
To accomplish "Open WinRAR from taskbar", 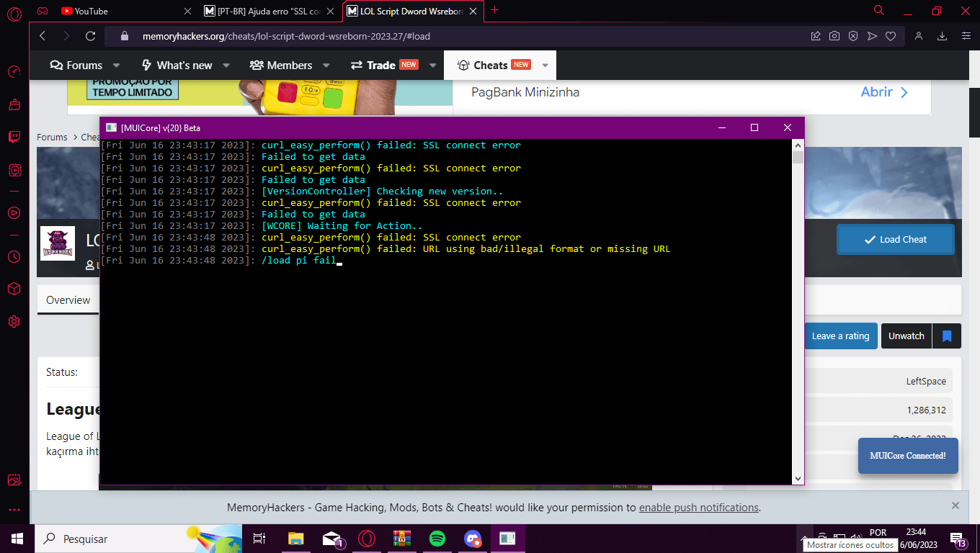I will click(x=401, y=539).
